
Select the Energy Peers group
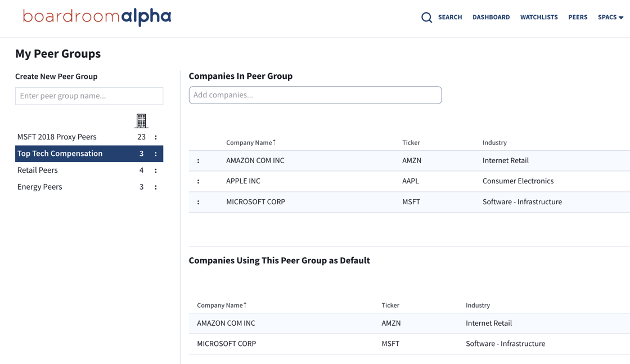pyautogui.click(x=39, y=187)
